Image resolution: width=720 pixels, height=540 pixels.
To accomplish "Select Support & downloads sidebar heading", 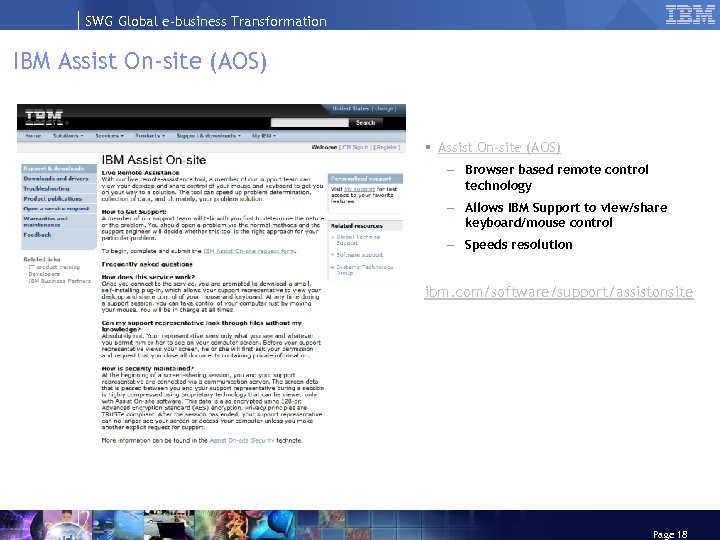I will tap(58, 169).
